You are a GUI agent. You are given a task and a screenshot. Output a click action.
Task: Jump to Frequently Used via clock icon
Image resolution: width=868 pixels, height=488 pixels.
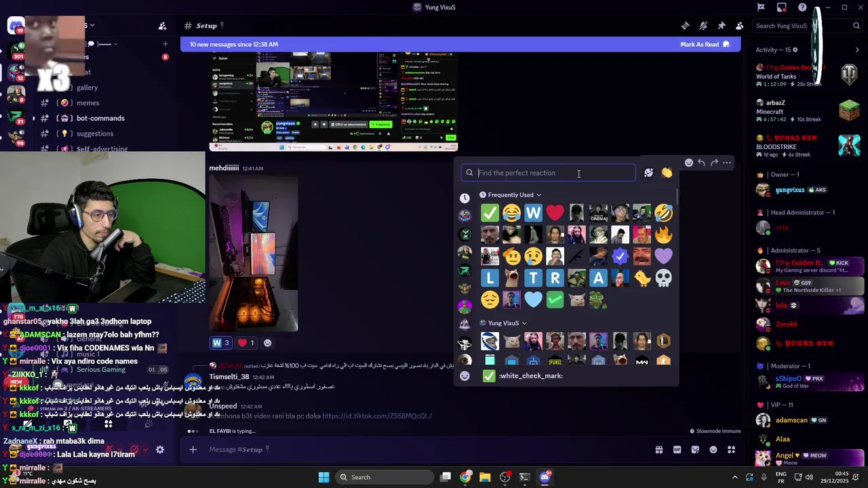pyautogui.click(x=465, y=198)
